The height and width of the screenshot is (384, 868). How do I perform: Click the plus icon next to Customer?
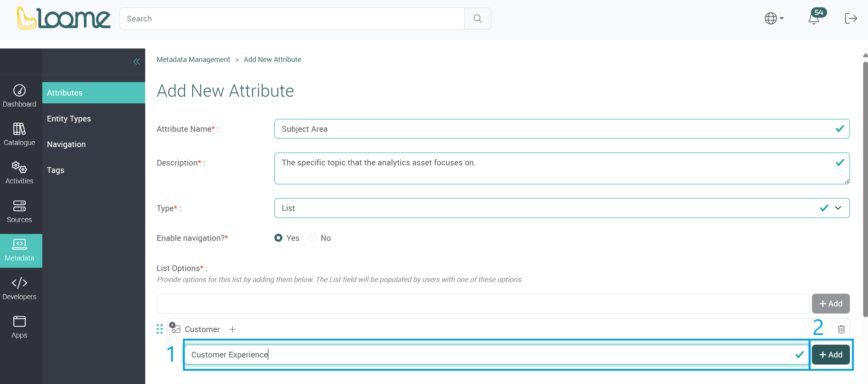point(233,329)
